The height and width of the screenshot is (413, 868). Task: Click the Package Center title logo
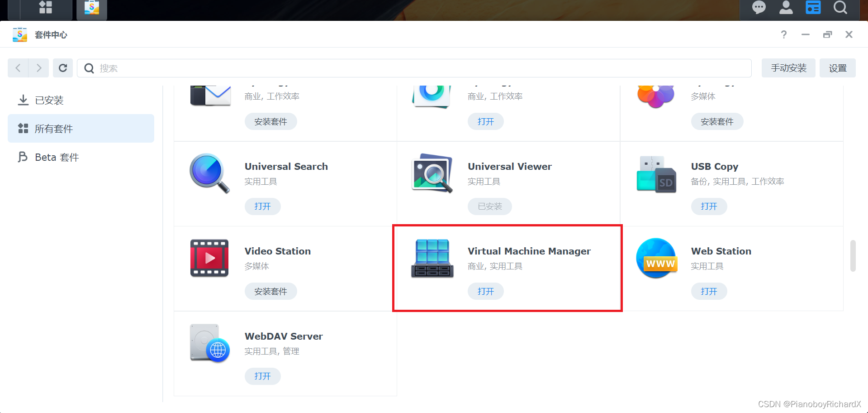tap(20, 34)
